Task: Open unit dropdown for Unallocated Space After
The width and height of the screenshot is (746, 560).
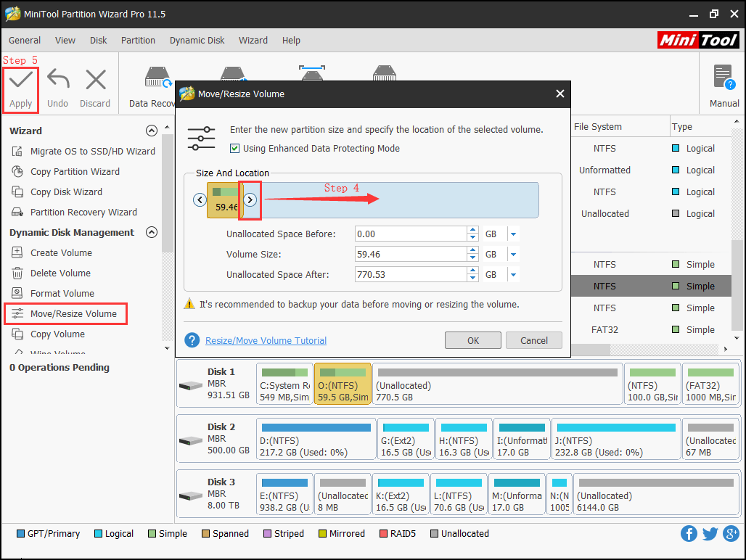Action: pyautogui.click(x=513, y=275)
